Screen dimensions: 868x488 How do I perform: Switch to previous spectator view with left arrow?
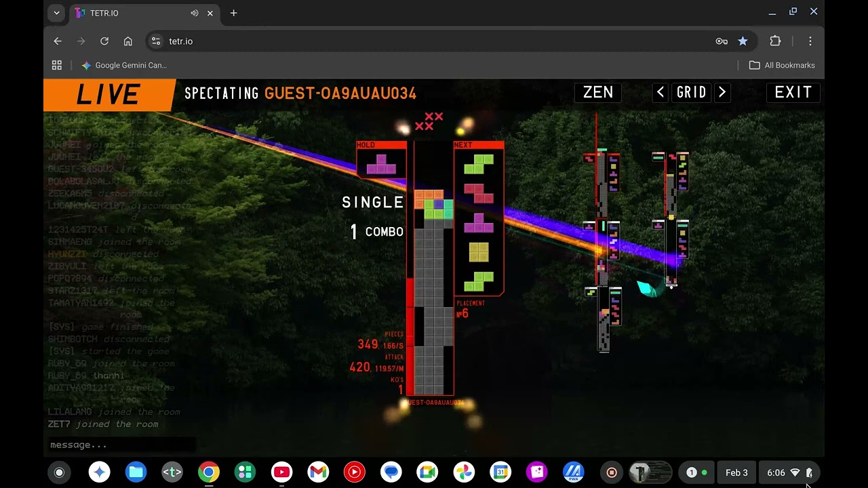coord(660,92)
